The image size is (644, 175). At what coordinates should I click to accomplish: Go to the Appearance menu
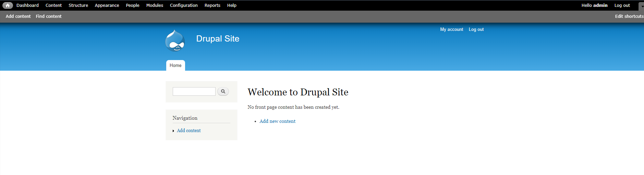tap(107, 5)
